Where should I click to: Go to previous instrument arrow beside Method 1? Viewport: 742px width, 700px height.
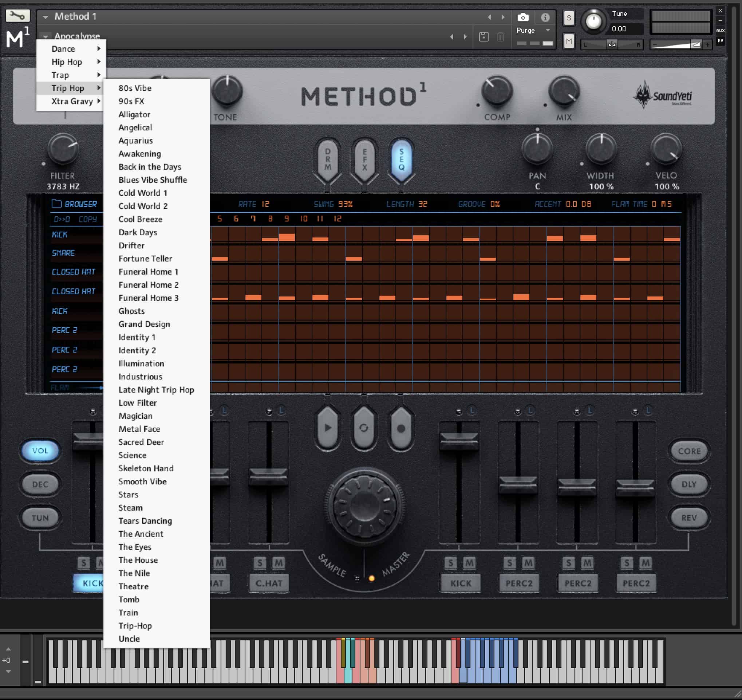pyautogui.click(x=489, y=17)
